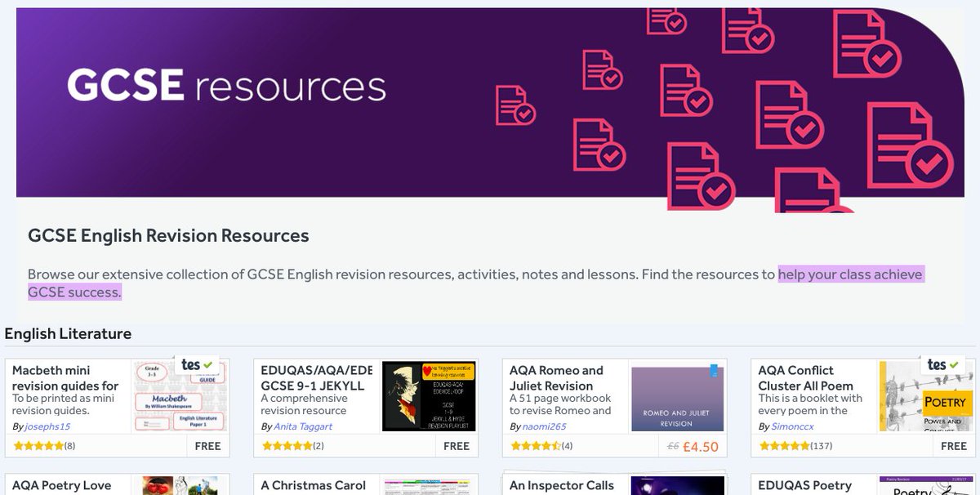980x495 pixels.
Task: Check the star rating with (4) reviews
Action: click(x=541, y=446)
